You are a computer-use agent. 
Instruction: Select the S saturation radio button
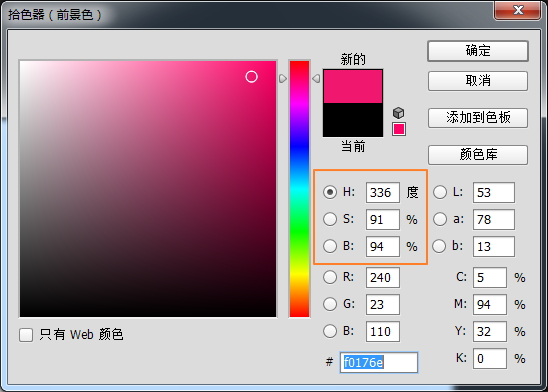330,219
